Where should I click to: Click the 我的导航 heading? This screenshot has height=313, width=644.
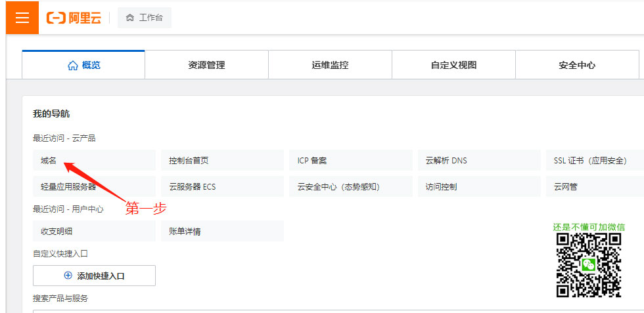click(x=51, y=114)
